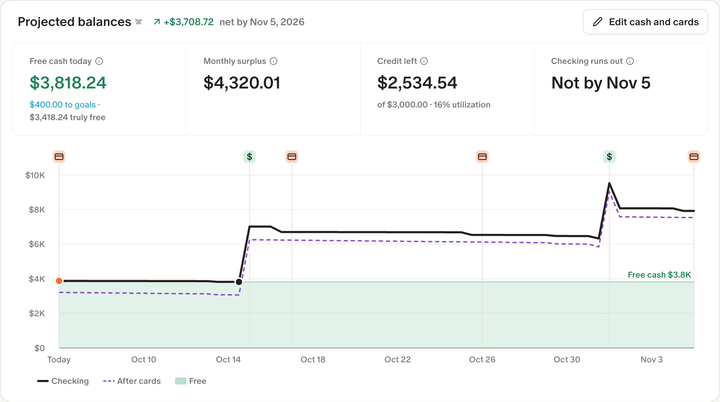Toggle the After cards legend item
Screen dimensions: 720x402
coord(132,381)
